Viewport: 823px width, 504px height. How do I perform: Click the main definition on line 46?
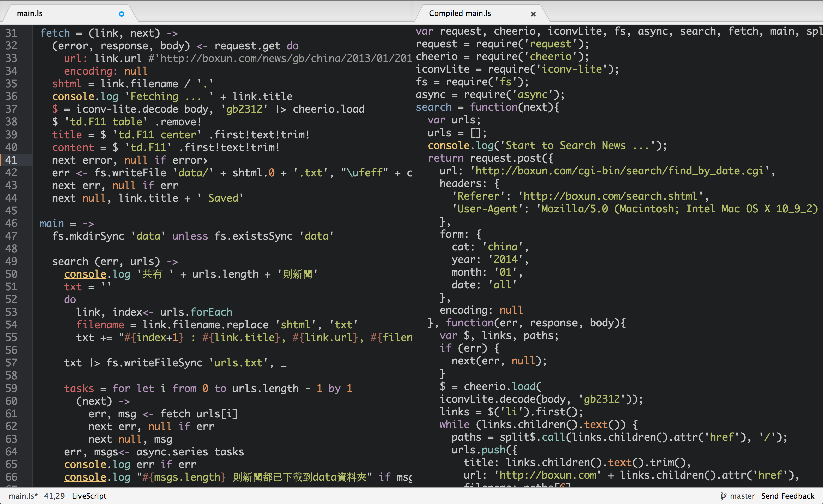tap(52, 223)
